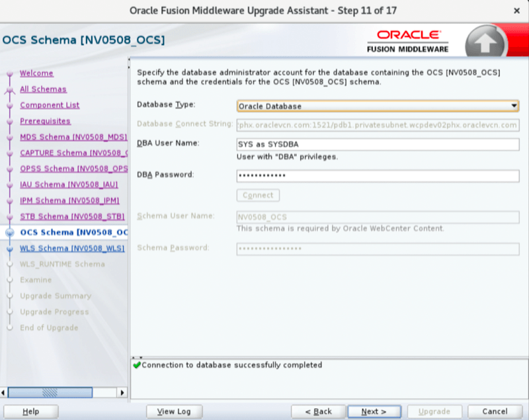This screenshot has height=420, width=529.
Task: Open MDS Schema [NV0508_MDS] step
Action: (x=73, y=137)
